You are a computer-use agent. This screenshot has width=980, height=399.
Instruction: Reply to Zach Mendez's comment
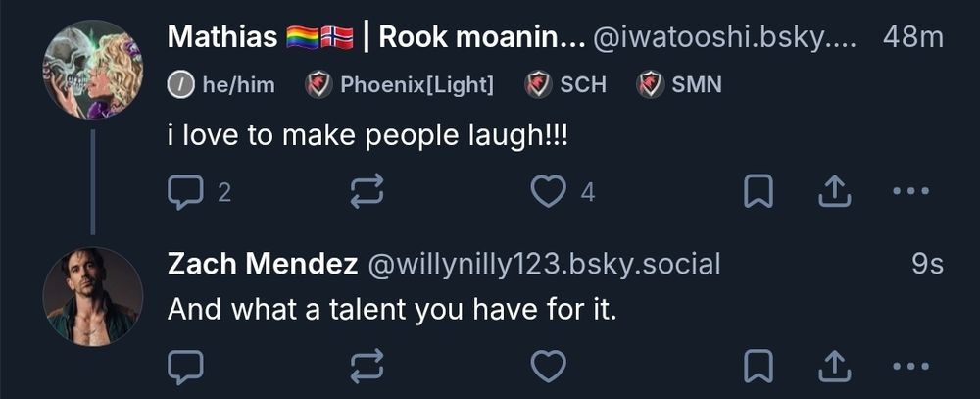pos(185,367)
